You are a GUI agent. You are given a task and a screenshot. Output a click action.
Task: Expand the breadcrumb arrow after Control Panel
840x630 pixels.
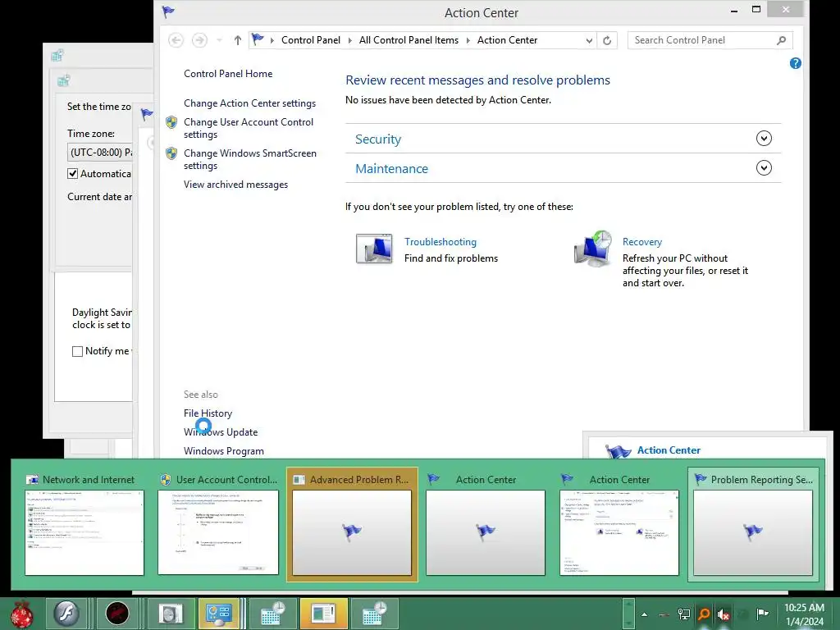coord(349,40)
